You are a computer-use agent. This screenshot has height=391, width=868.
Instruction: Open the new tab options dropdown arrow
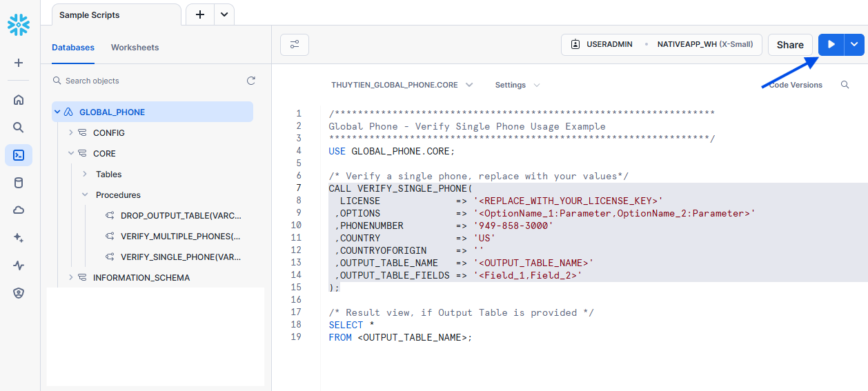(x=224, y=14)
